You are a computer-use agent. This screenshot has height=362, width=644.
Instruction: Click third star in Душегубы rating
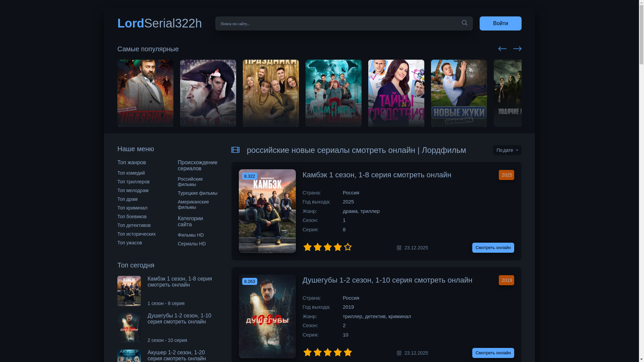pyautogui.click(x=328, y=352)
